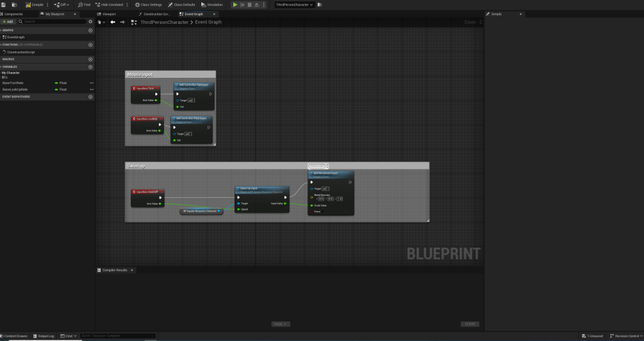The width and height of the screenshot is (644, 341).
Task: Open the Diff dropdown
Action: 62,4
